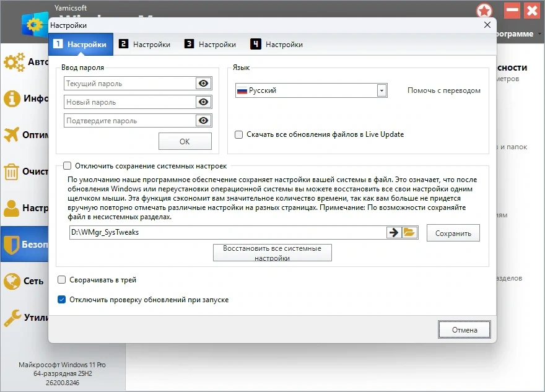Click the gear icon in the sidebar

(x=14, y=63)
